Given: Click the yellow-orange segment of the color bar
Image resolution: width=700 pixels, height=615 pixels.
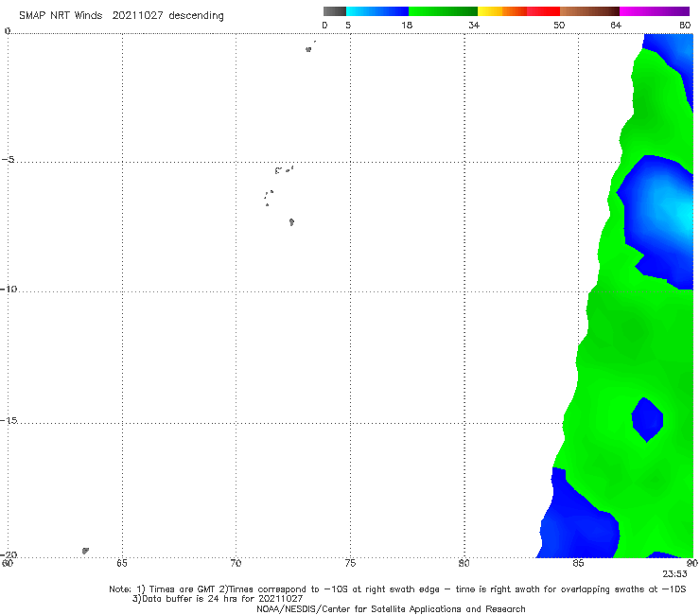Looking at the screenshot, I should pyautogui.click(x=502, y=11).
